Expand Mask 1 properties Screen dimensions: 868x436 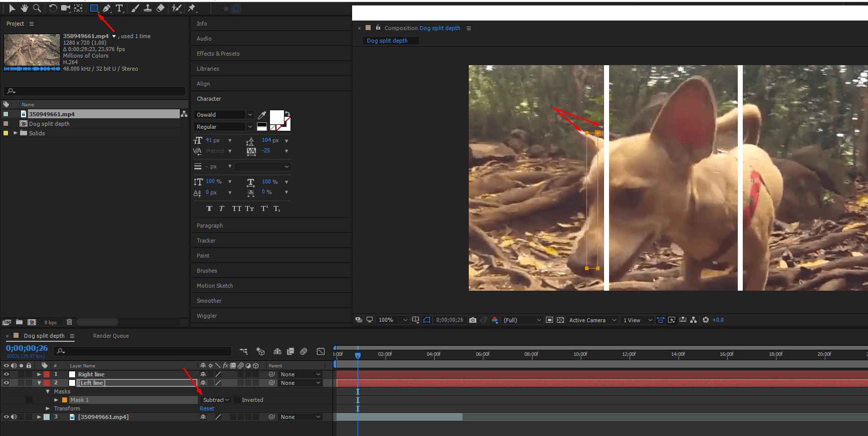click(56, 400)
